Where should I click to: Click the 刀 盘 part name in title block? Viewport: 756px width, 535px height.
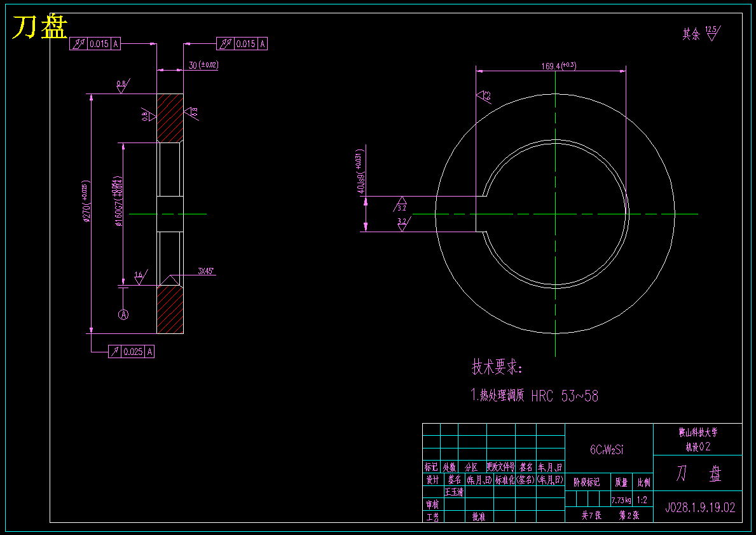tap(698, 474)
